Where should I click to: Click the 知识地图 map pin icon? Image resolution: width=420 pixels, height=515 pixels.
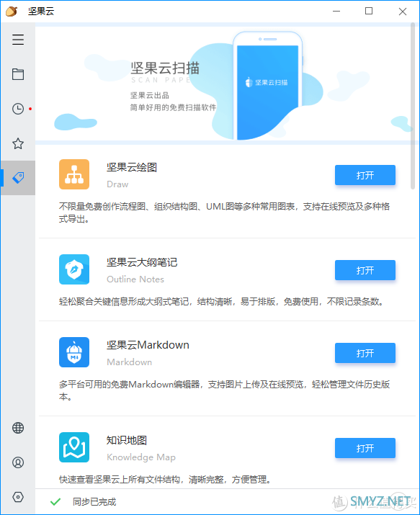pos(74,447)
